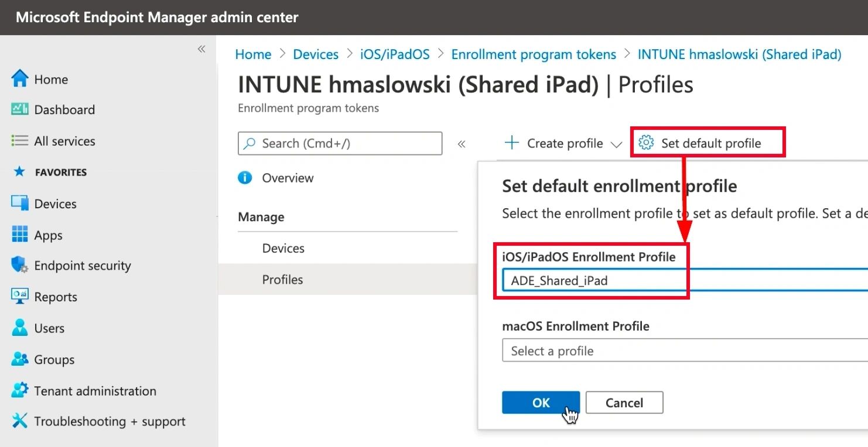Open Troubleshooting + support tools icon
868x447 pixels.
(20, 421)
